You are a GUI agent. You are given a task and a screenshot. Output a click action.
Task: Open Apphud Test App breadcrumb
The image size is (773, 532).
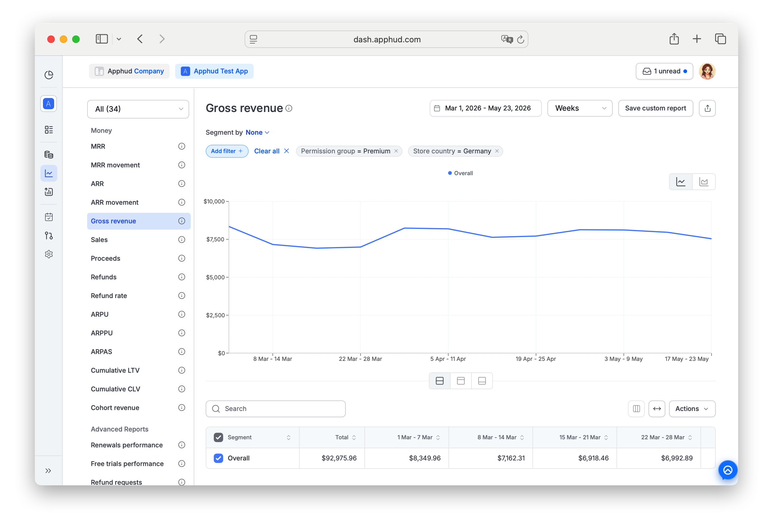(214, 71)
